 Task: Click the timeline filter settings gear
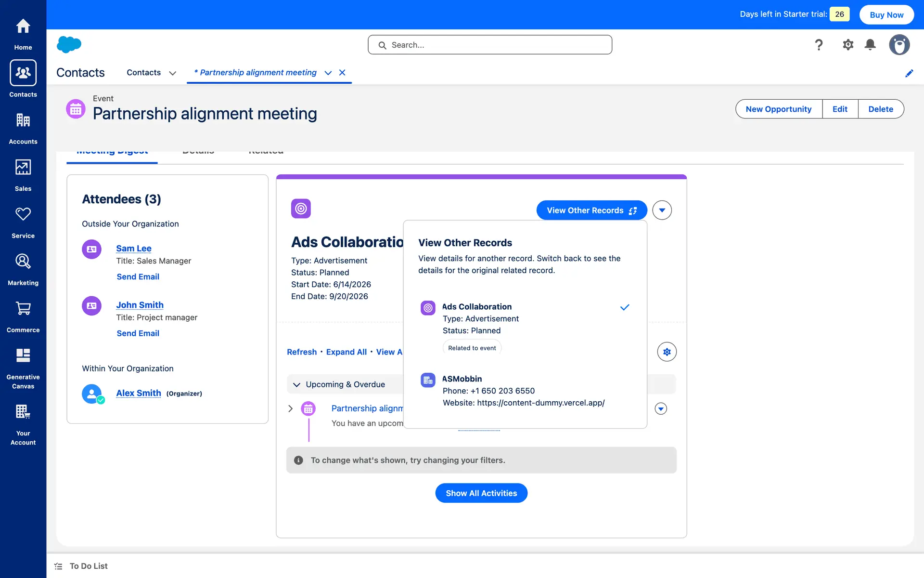coord(667,352)
